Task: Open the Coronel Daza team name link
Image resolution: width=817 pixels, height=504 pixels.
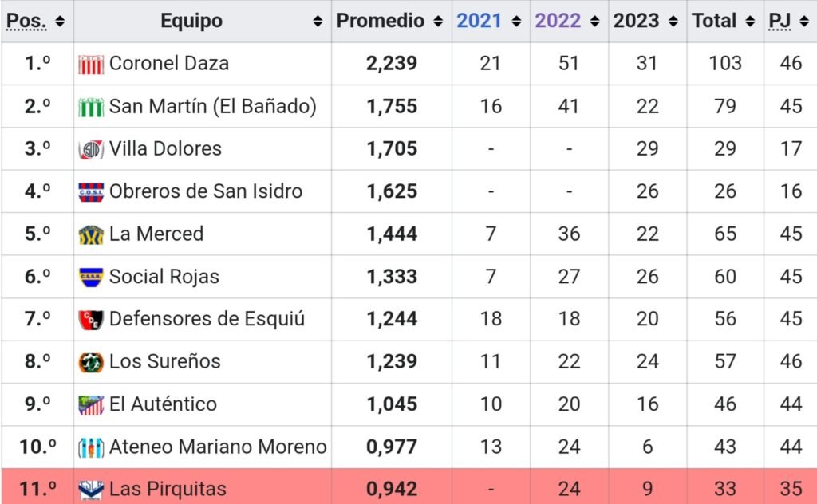Action: point(169,64)
